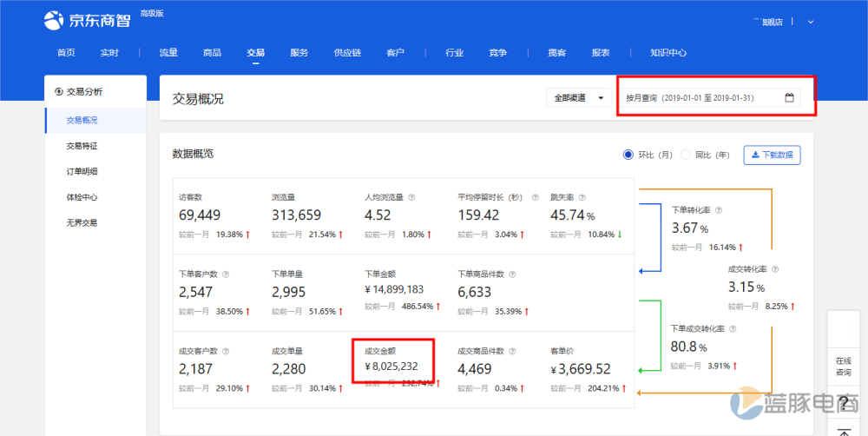Click the 下单单量 value 2,995
868x436 pixels.
pos(288,292)
